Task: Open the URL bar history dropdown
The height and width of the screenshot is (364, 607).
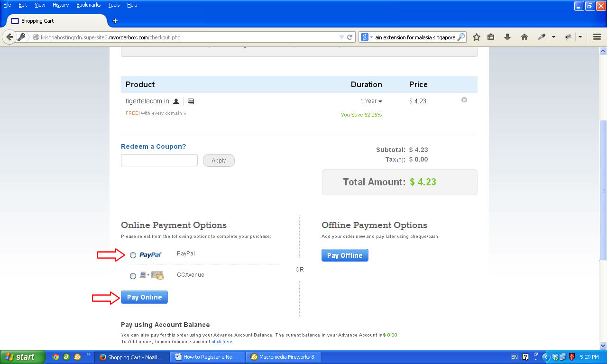Action: pos(341,37)
